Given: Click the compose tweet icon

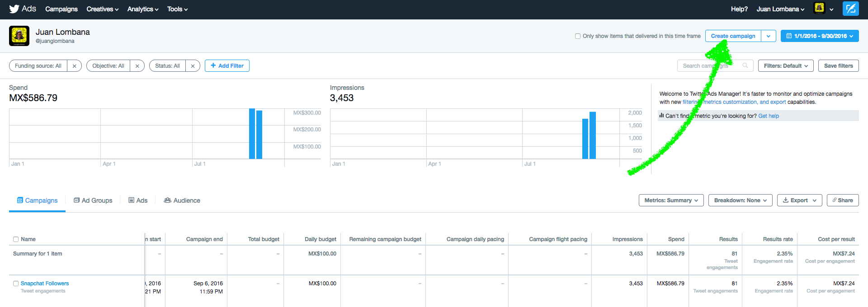Looking at the screenshot, I should click(850, 9).
